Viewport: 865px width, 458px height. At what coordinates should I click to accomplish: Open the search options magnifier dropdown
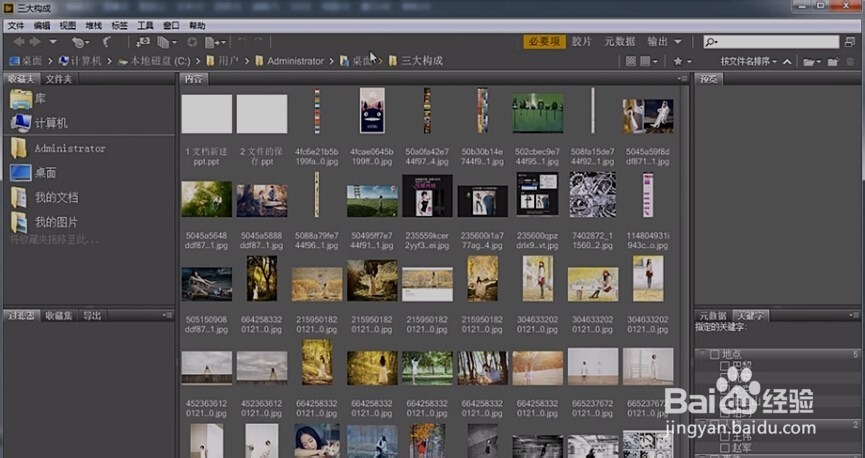pyautogui.click(x=712, y=42)
